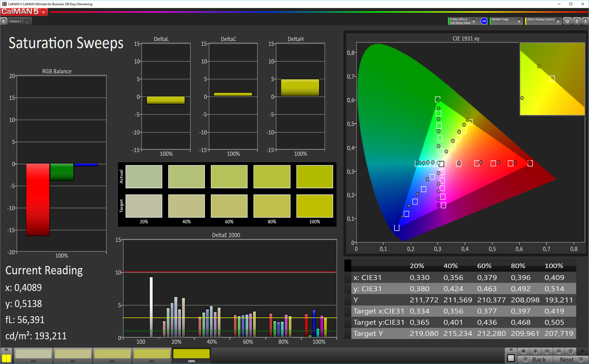This screenshot has width=589, height=364.
Task: Switch to the History 1 tab
Action: (x=15, y=21)
